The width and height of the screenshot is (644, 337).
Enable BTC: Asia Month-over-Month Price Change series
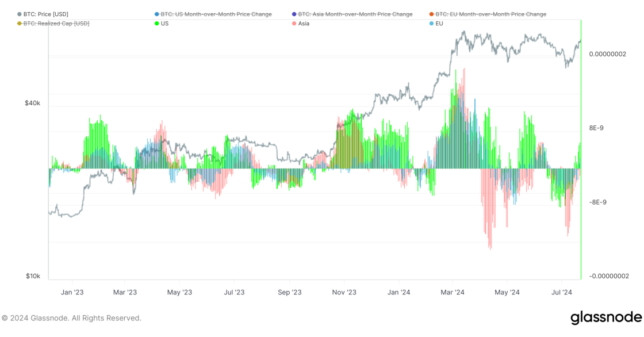click(x=355, y=14)
